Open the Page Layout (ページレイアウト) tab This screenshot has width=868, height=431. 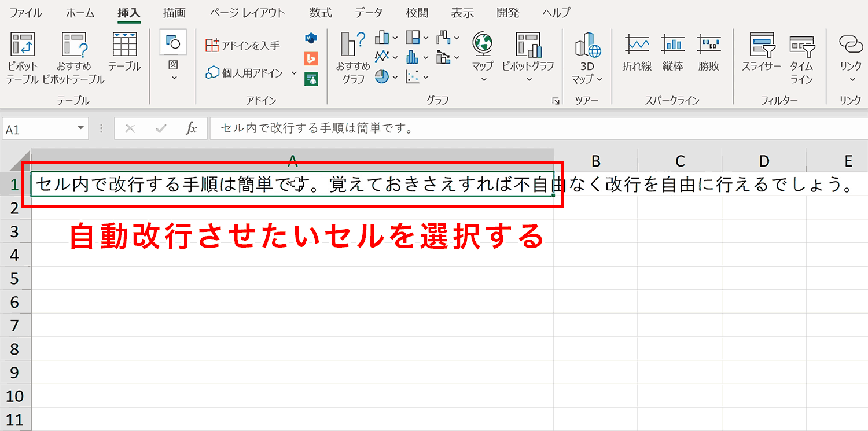(247, 13)
